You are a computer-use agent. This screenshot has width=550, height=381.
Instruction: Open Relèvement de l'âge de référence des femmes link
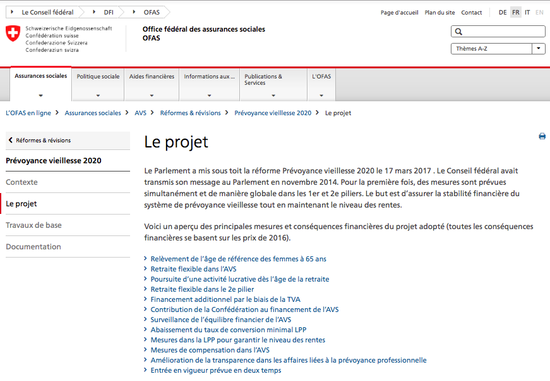[238, 259]
